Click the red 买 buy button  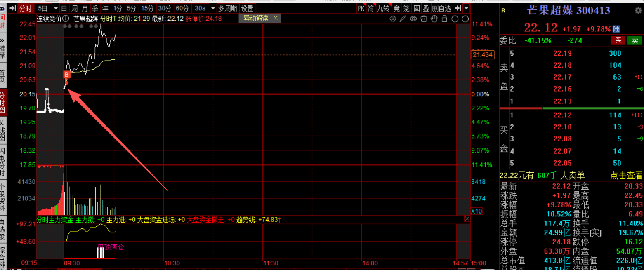(618, 40)
